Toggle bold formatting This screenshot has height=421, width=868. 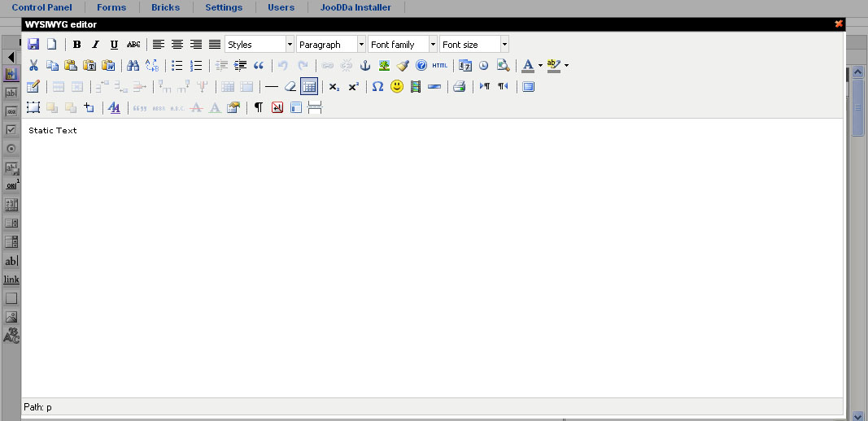click(x=77, y=44)
